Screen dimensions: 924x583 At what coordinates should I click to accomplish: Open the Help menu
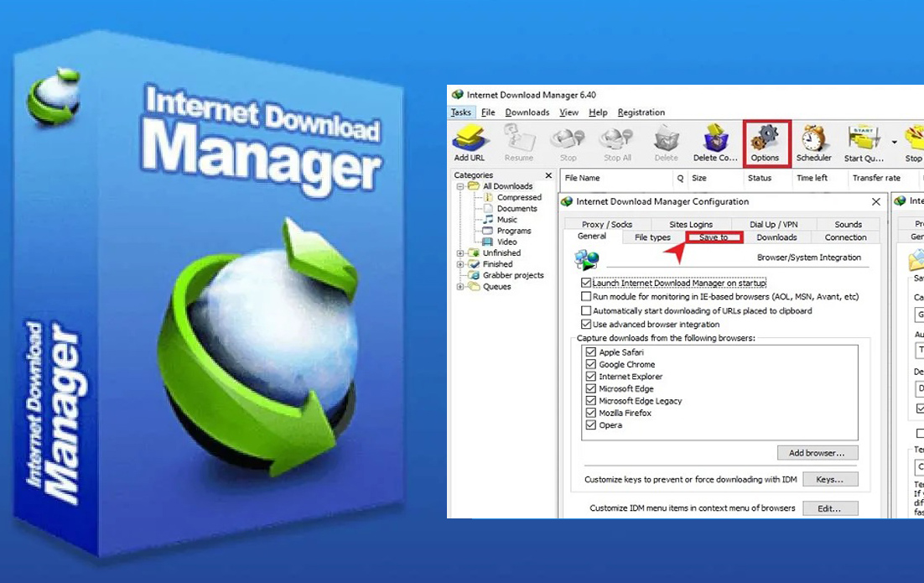point(598,112)
